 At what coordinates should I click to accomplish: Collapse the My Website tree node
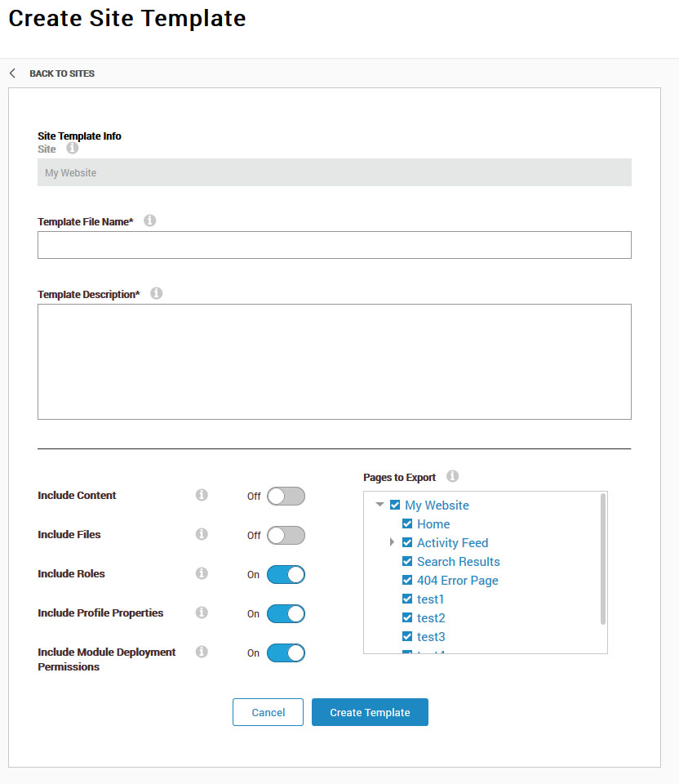[379, 505]
